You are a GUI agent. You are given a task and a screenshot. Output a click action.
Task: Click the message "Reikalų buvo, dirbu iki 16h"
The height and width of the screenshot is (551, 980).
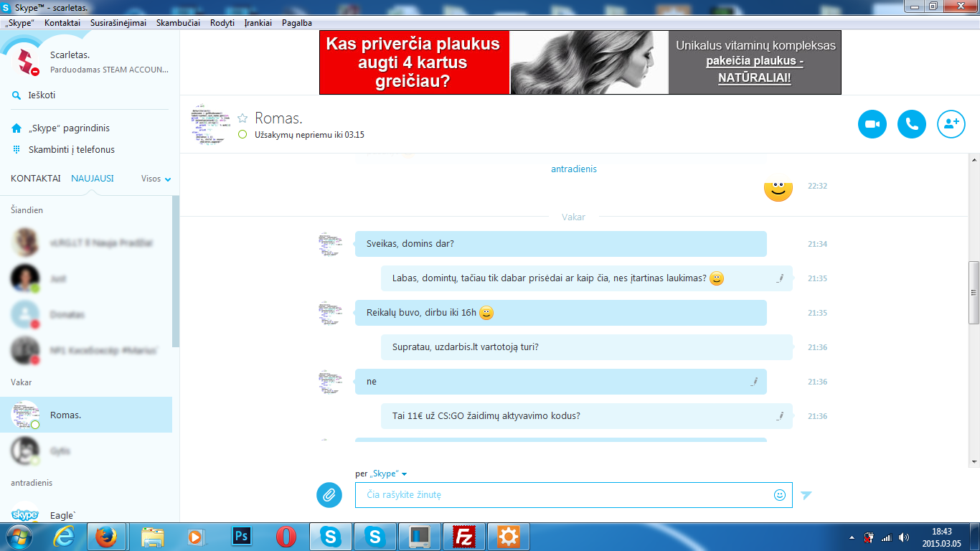click(560, 313)
